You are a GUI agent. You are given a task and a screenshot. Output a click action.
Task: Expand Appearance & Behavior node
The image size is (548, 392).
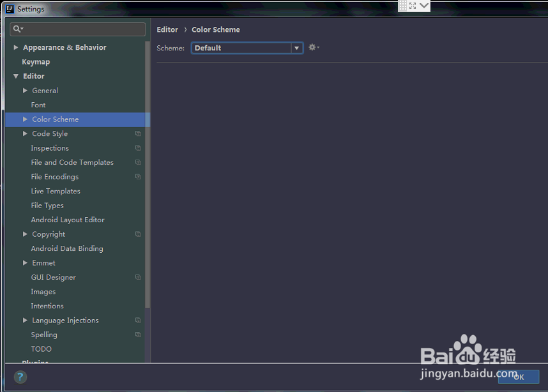point(16,47)
